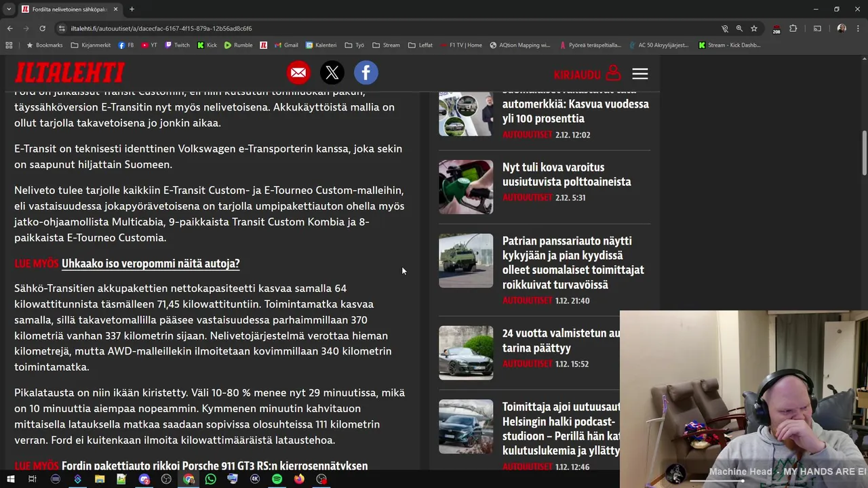This screenshot has height=488, width=868.
Task: Open OBS Studio from the taskbar
Action: [x=166, y=479]
